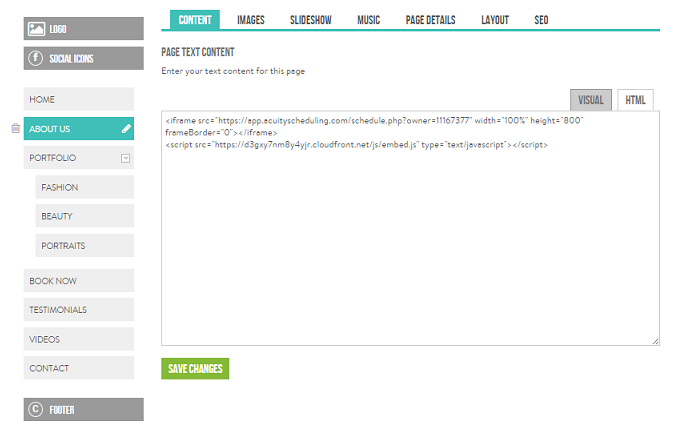
Task: Select the Layout tab
Action: [x=494, y=20]
